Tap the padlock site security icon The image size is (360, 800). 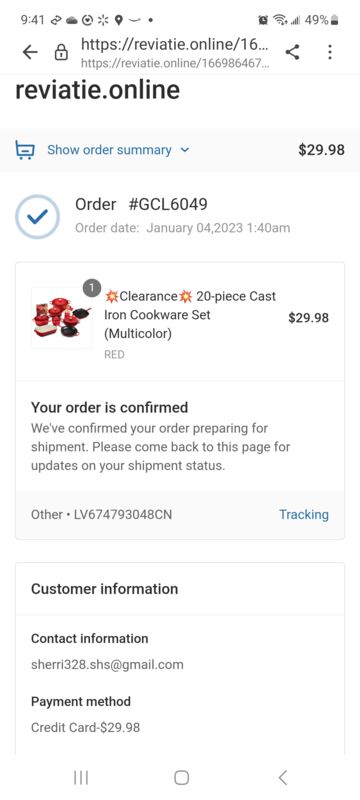pos(61,52)
